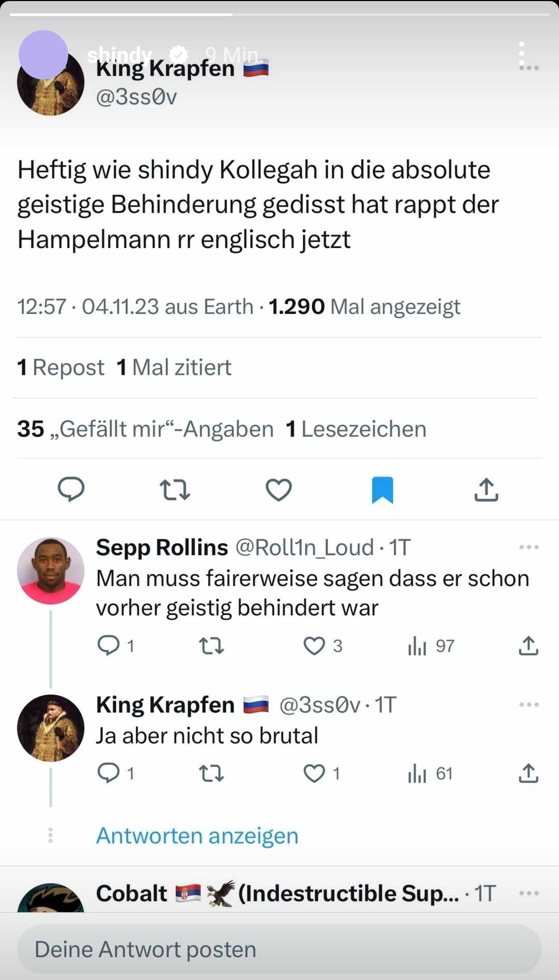Reply to Sepp Rollins' comment
The image size is (559, 980).
point(108,646)
